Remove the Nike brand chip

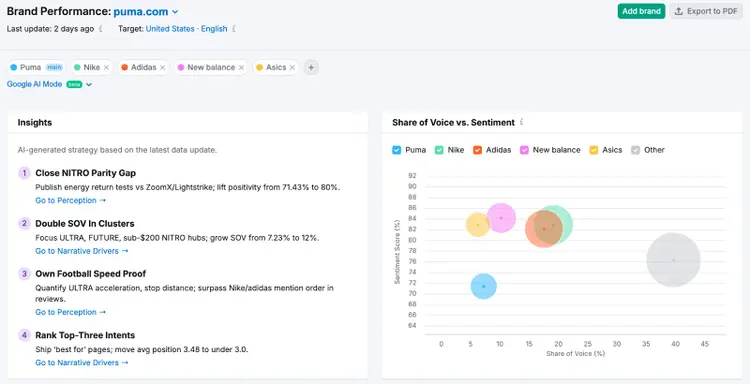(106, 67)
